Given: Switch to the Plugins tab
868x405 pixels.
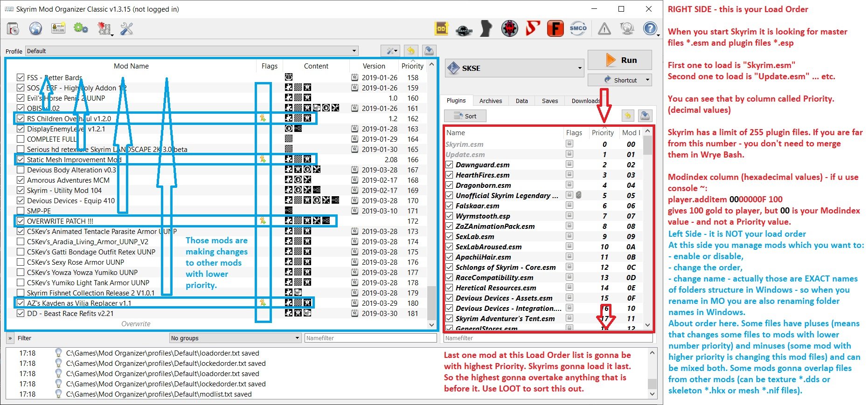Looking at the screenshot, I should 456,101.
